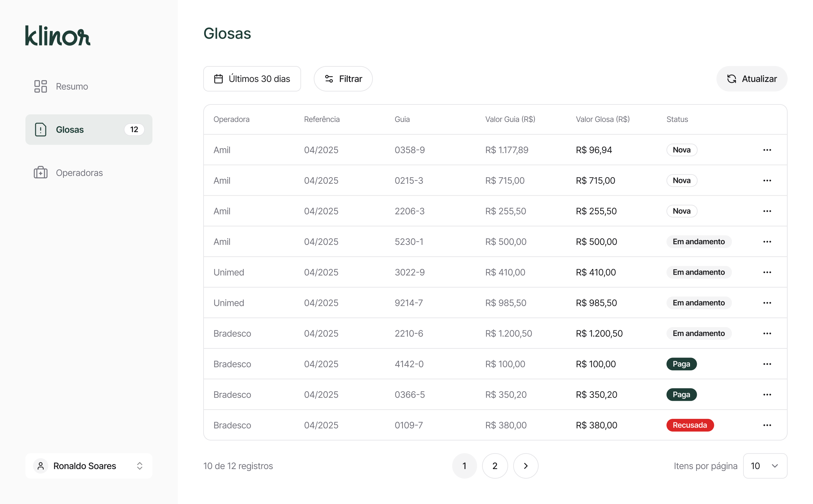Click the Recusada status badge

point(690,425)
